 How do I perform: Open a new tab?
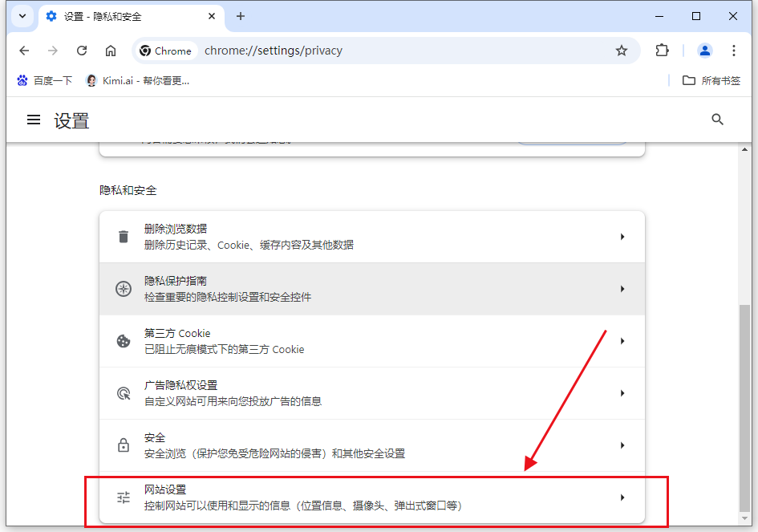pyautogui.click(x=241, y=16)
